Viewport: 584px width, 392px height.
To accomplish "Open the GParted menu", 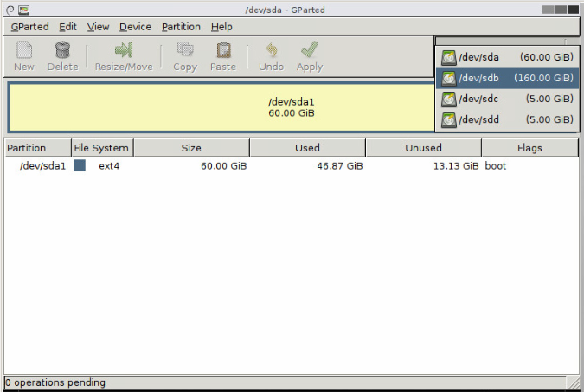I will [x=29, y=27].
